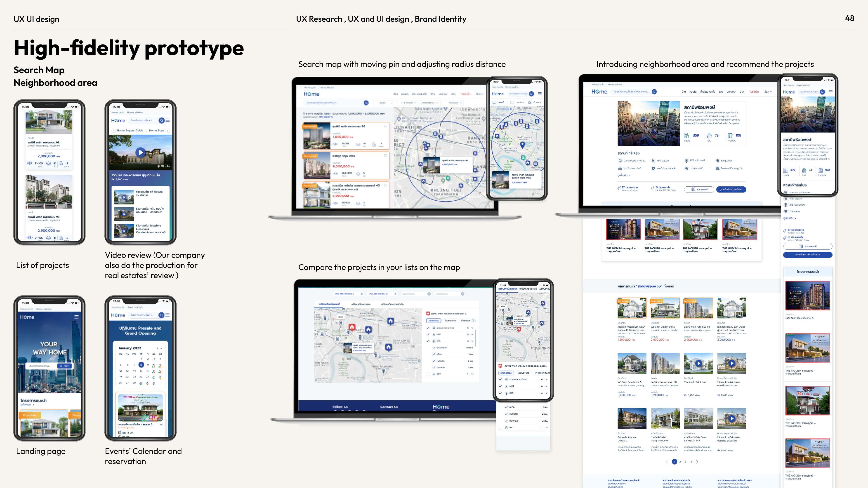Viewport: 868px width, 488px height.
Task: Check the empty BRT checkbox below the phone
Action: 500,428
